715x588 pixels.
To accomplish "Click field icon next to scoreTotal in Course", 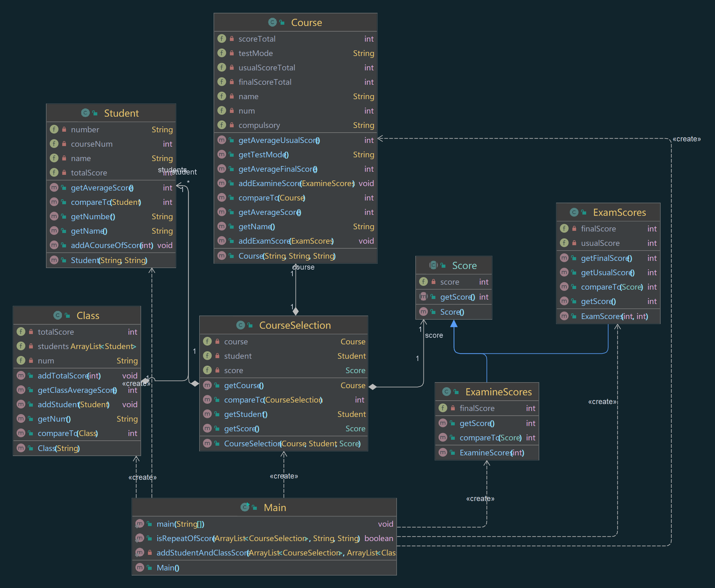I will [222, 38].
